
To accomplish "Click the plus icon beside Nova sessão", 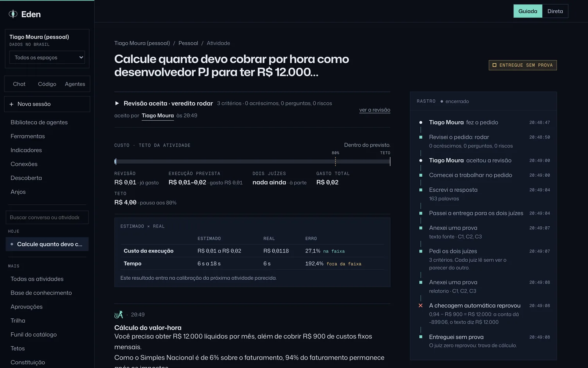I will pos(11,104).
